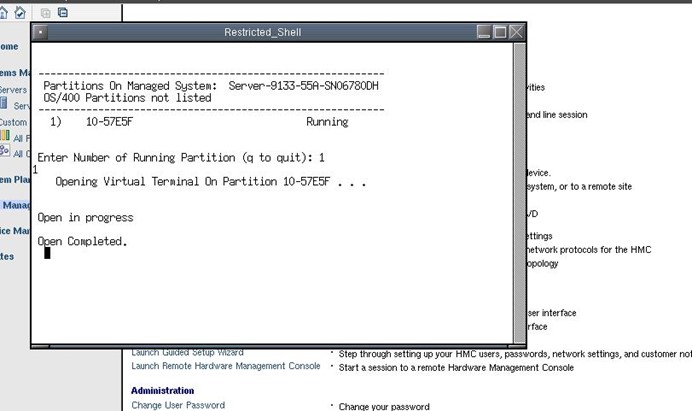Click 'Enter Number of Running Partition' prompt
This screenshot has height=411, width=692.
(181, 158)
